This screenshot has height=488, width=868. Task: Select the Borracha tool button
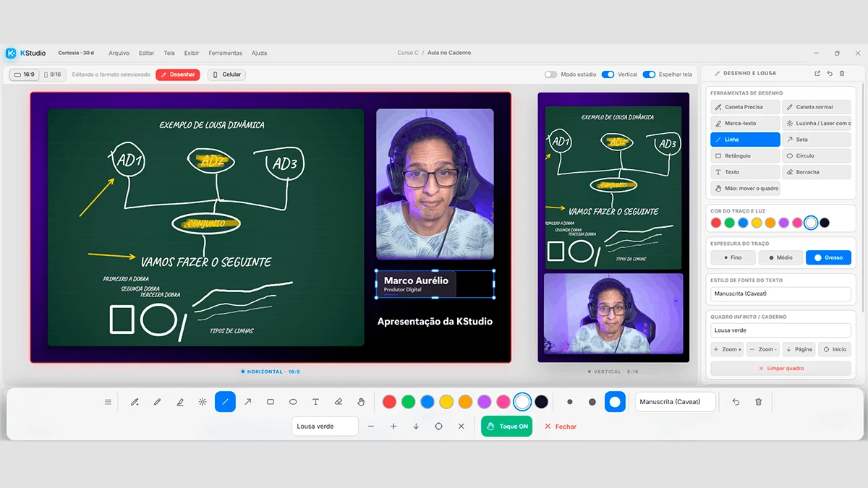(x=817, y=172)
